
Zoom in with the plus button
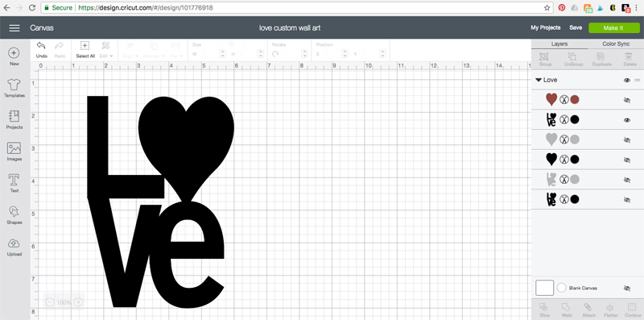[x=78, y=302]
